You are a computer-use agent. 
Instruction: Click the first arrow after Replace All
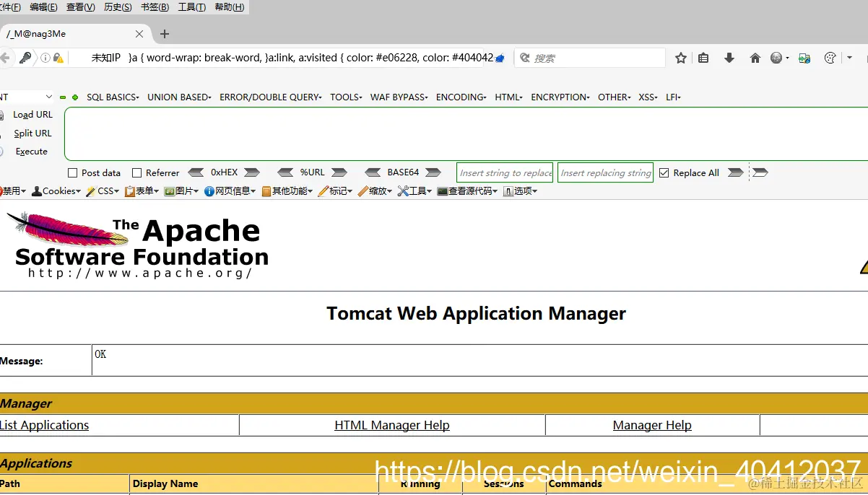click(x=735, y=172)
